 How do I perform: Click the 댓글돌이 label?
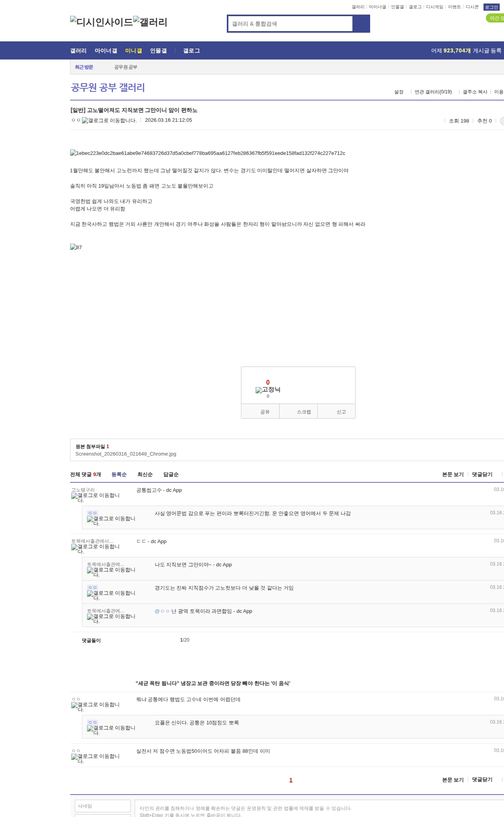pyautogui.click(x=91, y=640)
